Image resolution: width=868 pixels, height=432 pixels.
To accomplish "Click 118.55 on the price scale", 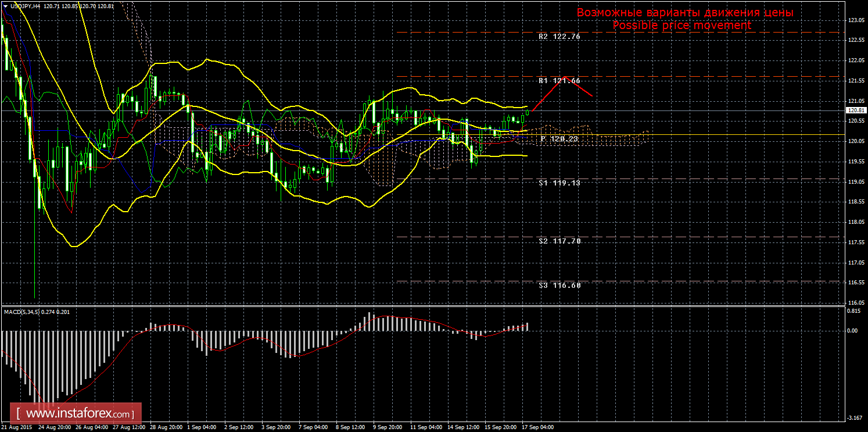I will pyautogui.click(x=856, y=202).
